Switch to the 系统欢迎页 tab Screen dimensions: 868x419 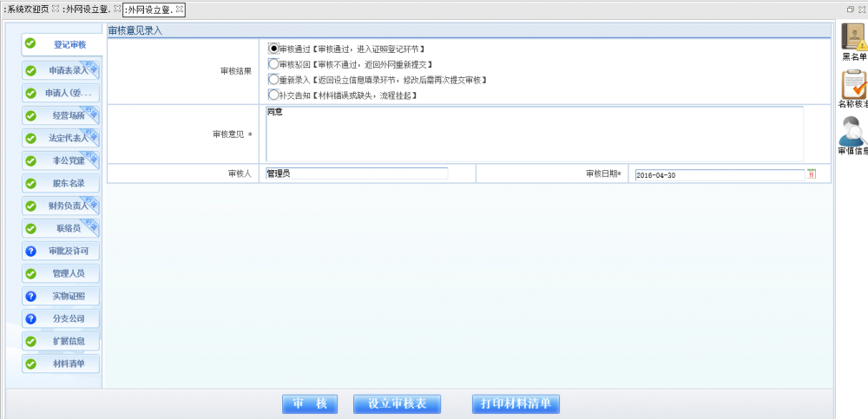pos(27,10)
